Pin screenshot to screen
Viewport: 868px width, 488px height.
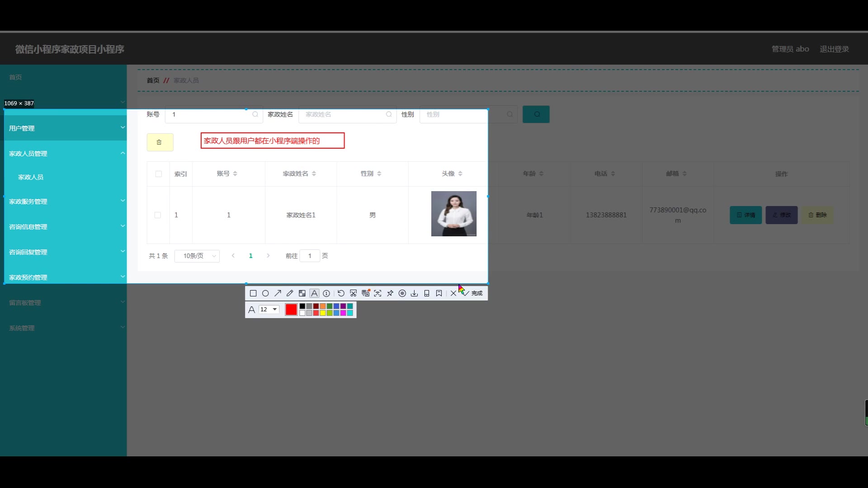[x=390, y=293]
